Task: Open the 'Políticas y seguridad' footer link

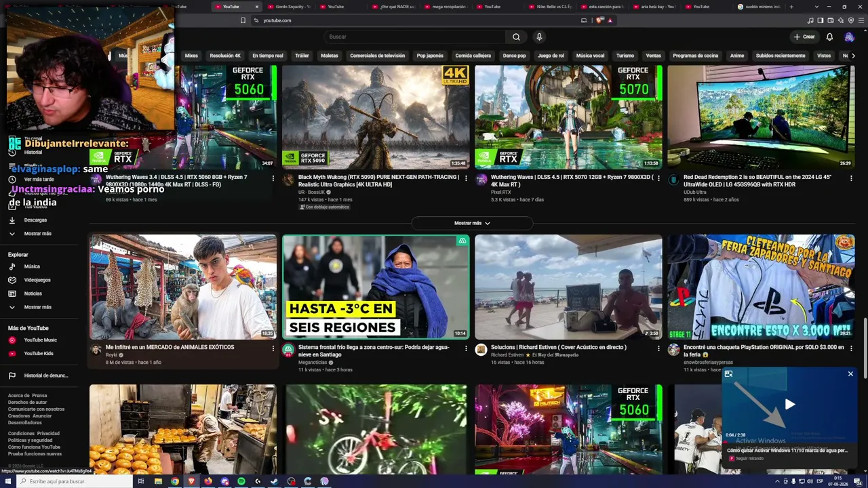Action: pos(30,441)
